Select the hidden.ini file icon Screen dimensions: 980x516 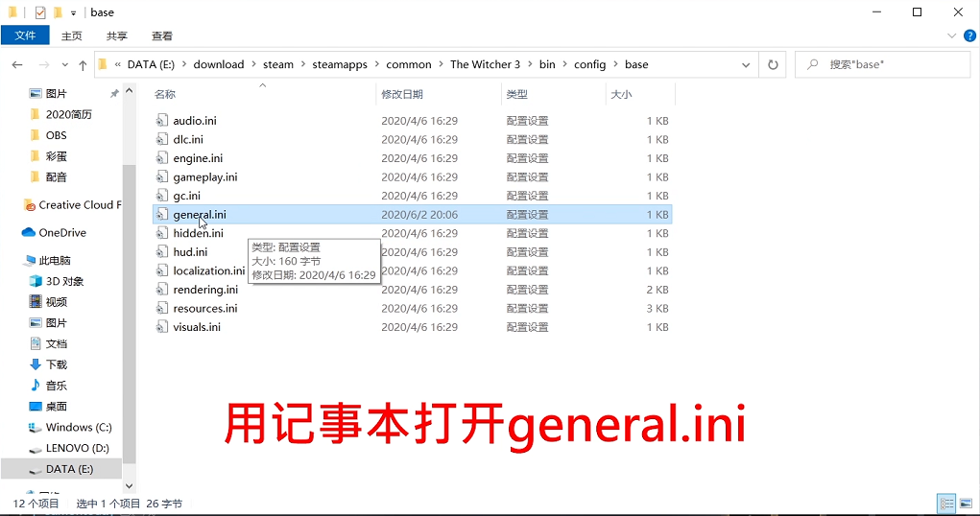[162, 233]
